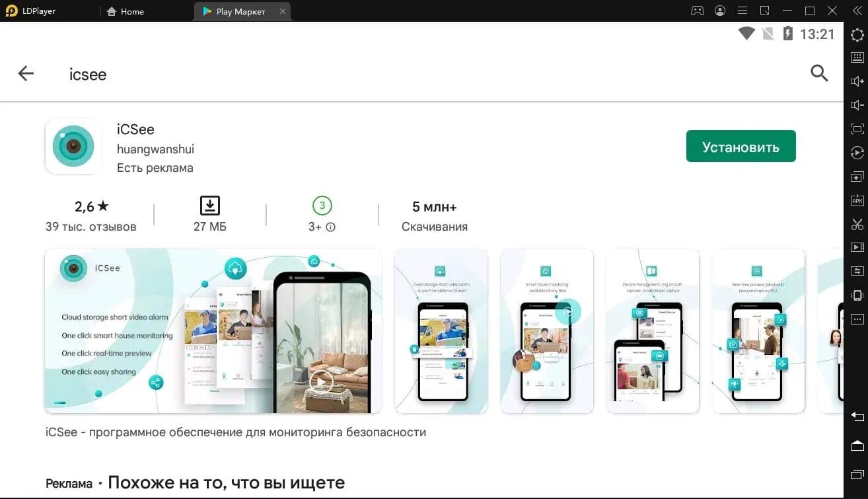Viewport: 868px width, 499px height.
Task: Click the LDPlayer logo
Action: 11,11
